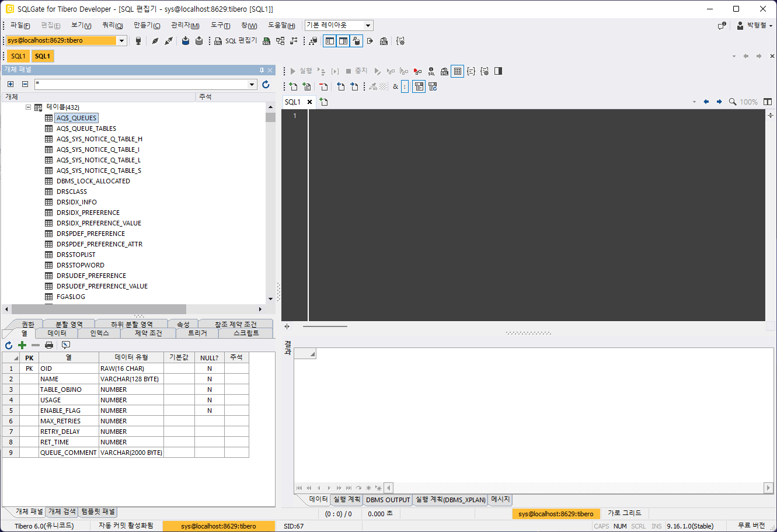Image resolution: width=777 pixels, height=532 pixels.
Task: Switch to the 개체 검색 tab
Action: pos(62,512)
